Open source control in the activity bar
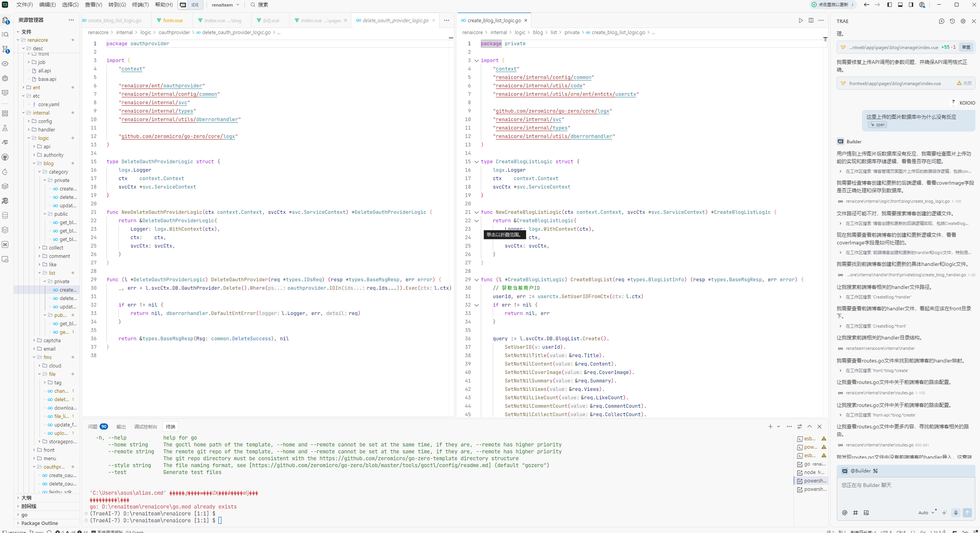This screenshot has width=980, height=533. pyautogui.click(x=5, y=49)
